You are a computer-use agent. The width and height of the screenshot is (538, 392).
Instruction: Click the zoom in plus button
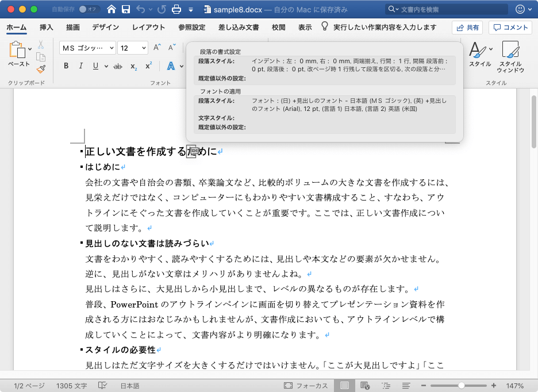(x=494, y=386)
